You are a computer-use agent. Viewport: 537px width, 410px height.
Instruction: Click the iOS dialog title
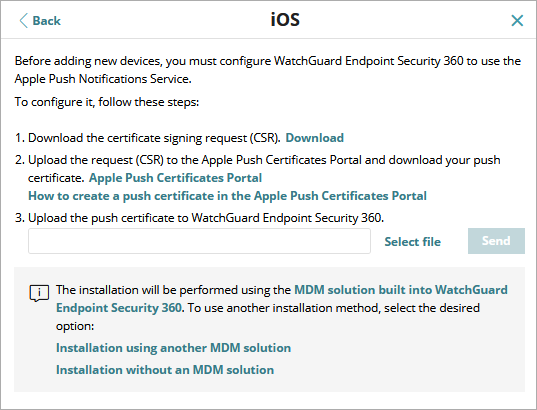[285, 20]
